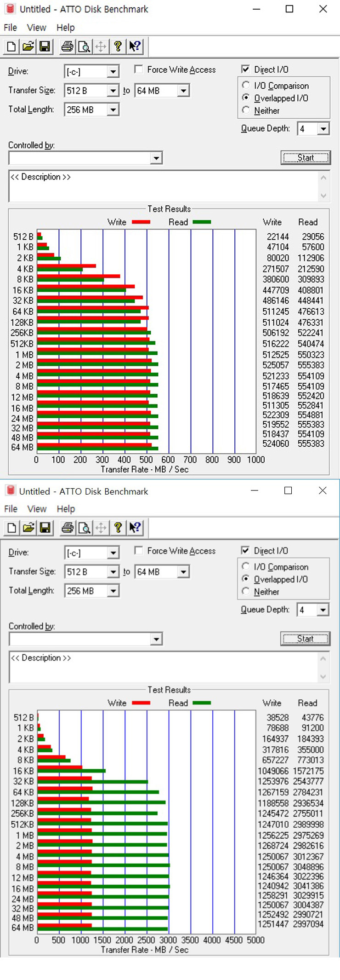Open Total Length dropdown in upper ATTO window
340x980 pixels.
click(x=113, y=110)
